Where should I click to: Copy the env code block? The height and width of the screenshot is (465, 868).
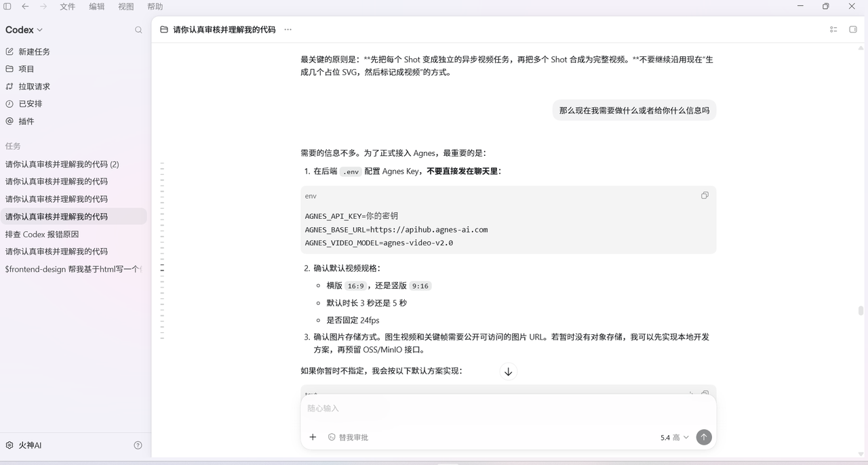(705, 195)
